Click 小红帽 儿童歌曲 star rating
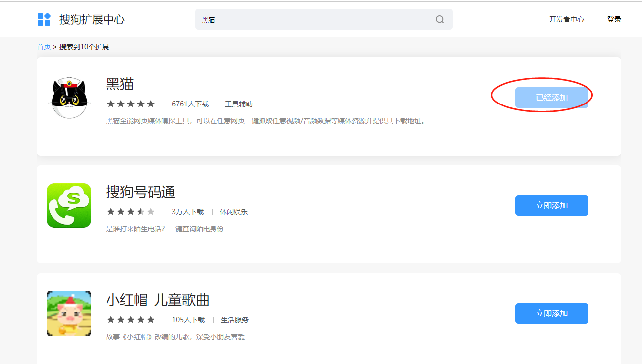The height and width of the screenshot is (364, 642). tap(131, 320)
